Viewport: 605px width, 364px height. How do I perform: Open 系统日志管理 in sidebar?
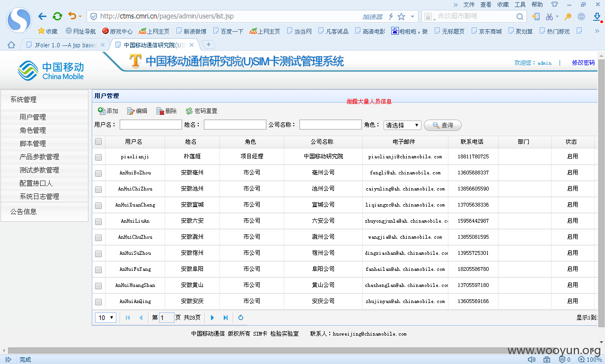pos(39,197)
